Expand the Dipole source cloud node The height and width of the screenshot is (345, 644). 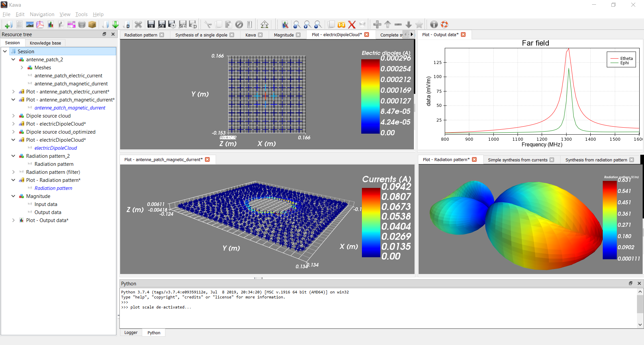[x=13, y=116]
